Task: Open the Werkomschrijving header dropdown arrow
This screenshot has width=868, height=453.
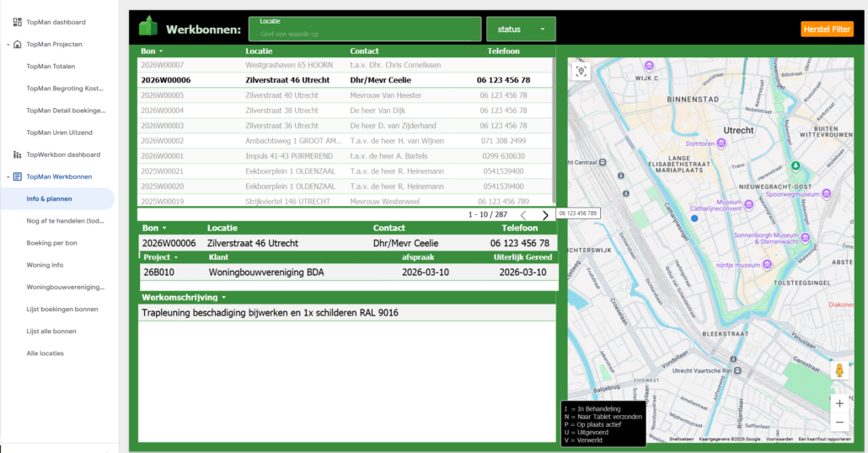Action: tap(225, 297)
